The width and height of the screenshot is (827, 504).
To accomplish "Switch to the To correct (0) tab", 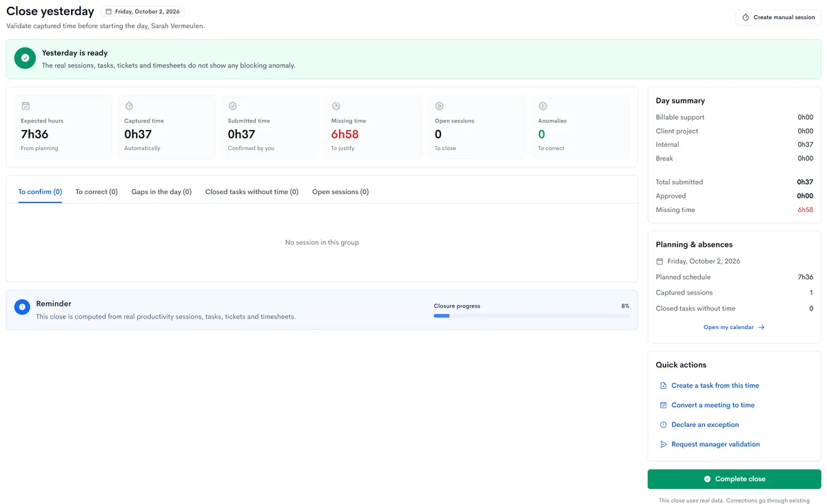I will (96, 192).
